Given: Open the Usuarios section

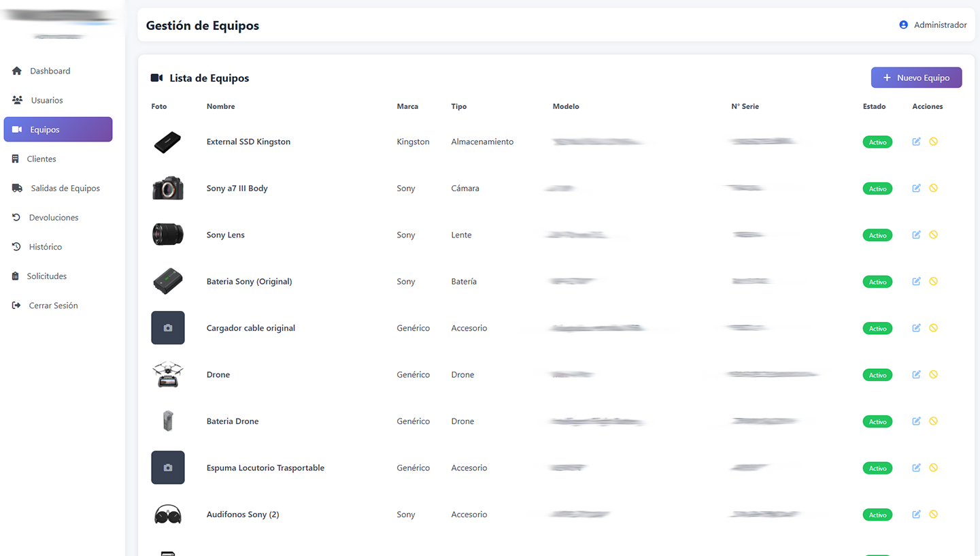Looking at the screenshot, I should click(16, 99).
